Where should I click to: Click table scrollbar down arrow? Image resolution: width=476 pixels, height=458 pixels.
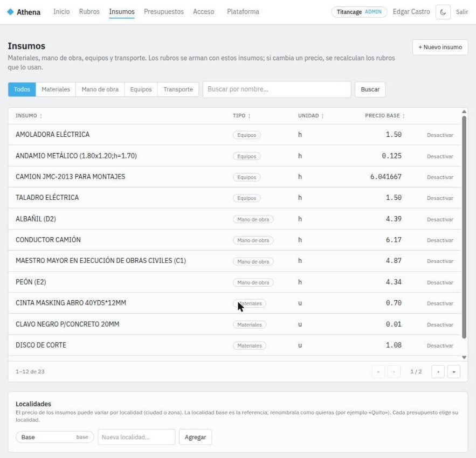(x=464, y=357)
